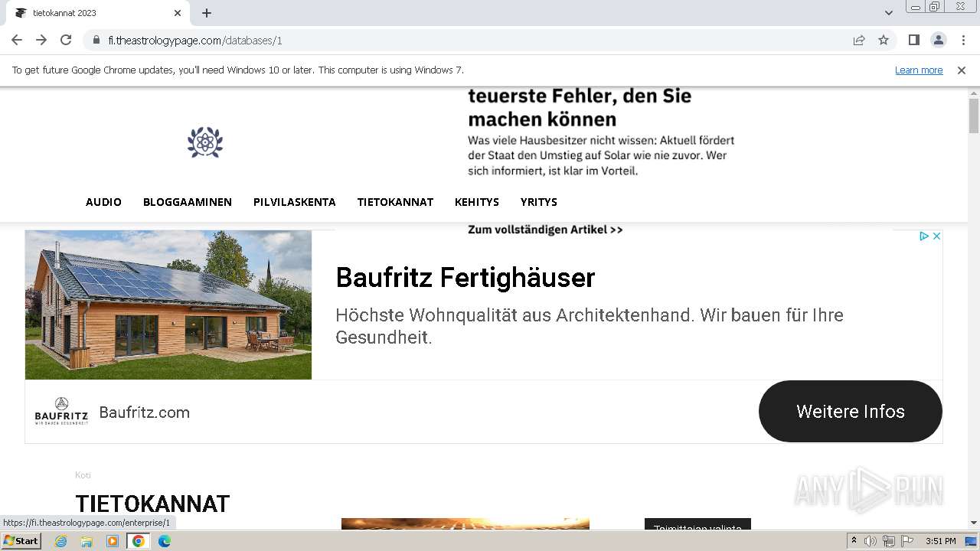
Task: Open the Chrome three-dot menu
Action: (x=963, y=40)
